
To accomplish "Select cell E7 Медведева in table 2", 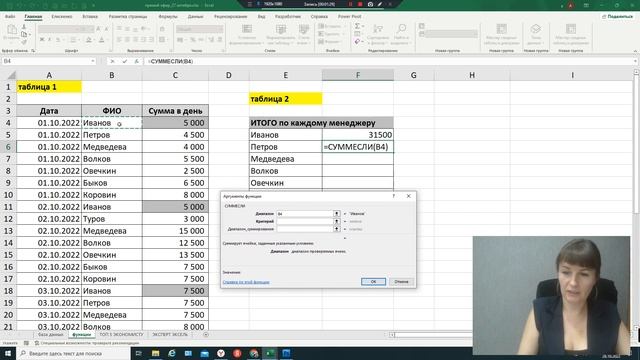I will 286,159.
